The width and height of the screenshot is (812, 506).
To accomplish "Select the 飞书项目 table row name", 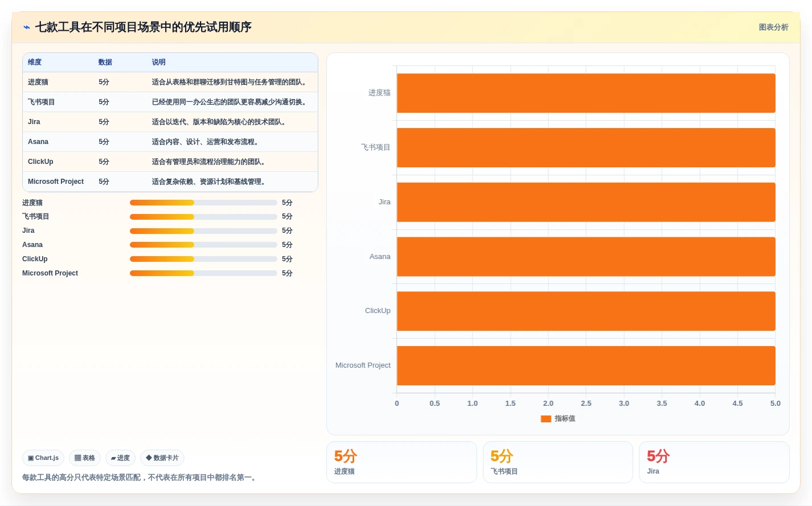I will coord(42,102).
